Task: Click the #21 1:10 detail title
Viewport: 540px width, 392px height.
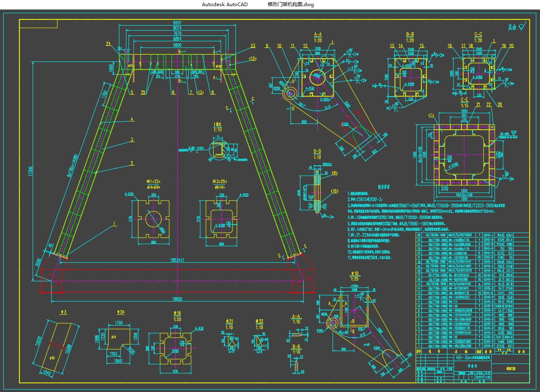Action: (x=229, y=324)
